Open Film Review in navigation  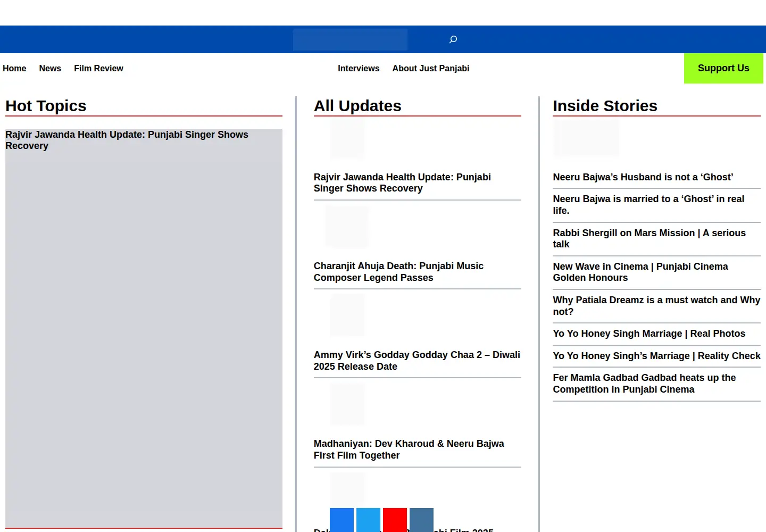[x=98, y=68]
